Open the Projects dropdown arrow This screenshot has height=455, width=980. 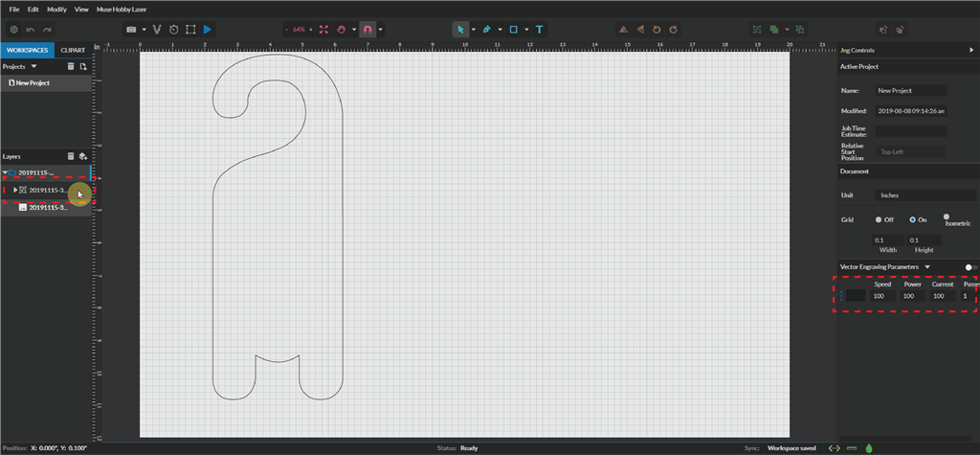point(34,67)
